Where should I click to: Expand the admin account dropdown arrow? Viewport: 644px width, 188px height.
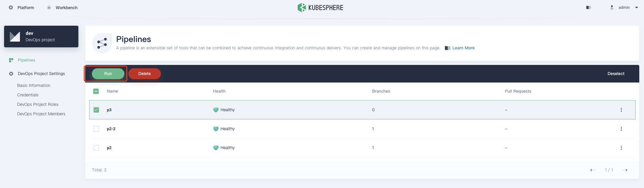[x=637, y=7]
